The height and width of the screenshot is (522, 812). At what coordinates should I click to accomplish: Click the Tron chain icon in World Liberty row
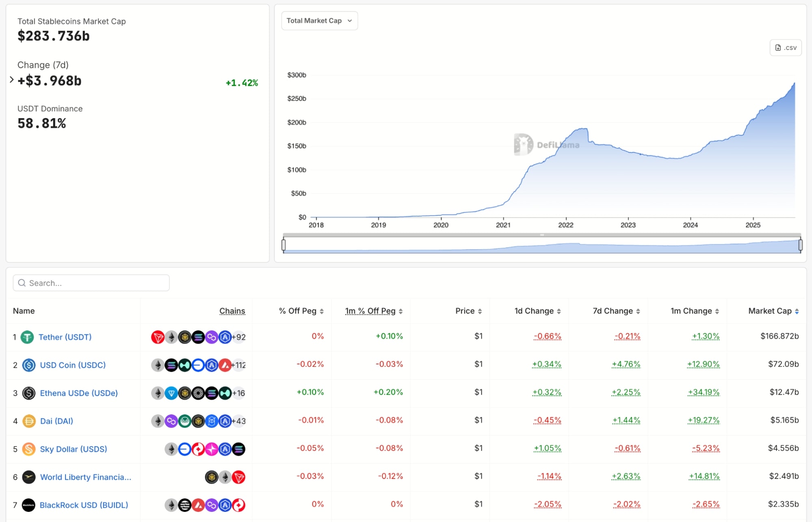239,477
